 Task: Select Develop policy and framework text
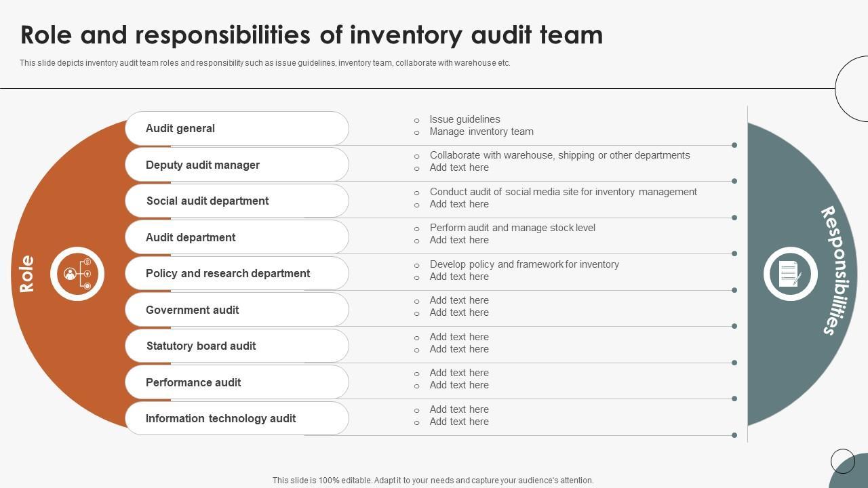pyautogui.click(x=524, y=264)
